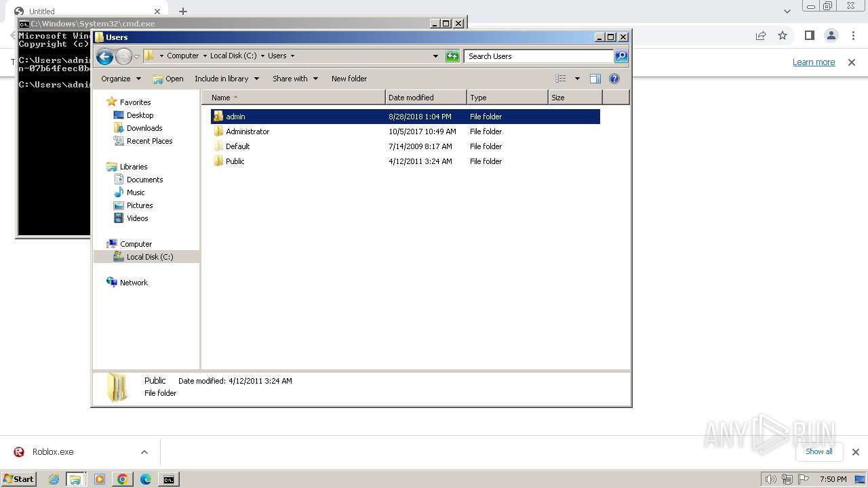The image size is (868, 488).
Task: Click the Windows Explorer taskbar icon
Action: tap(75, 479)
